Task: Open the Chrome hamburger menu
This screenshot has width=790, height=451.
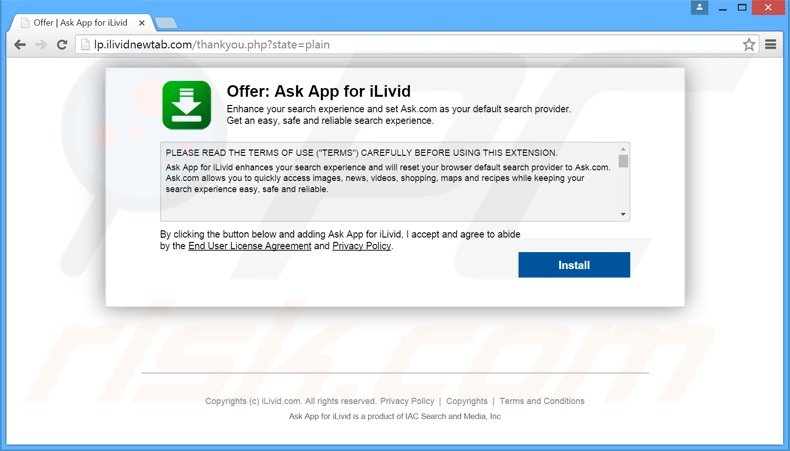Action: coord(770,44)
